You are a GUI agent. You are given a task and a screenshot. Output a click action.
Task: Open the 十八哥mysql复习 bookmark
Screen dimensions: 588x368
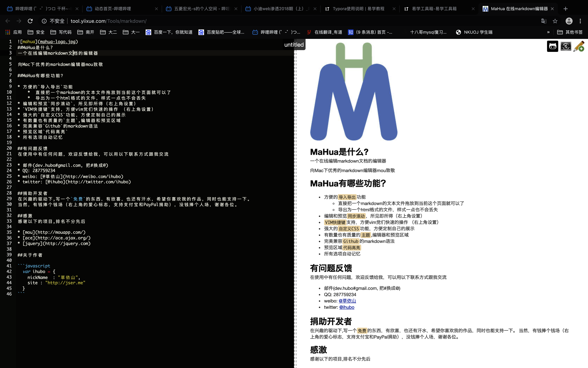click(428, 32)
